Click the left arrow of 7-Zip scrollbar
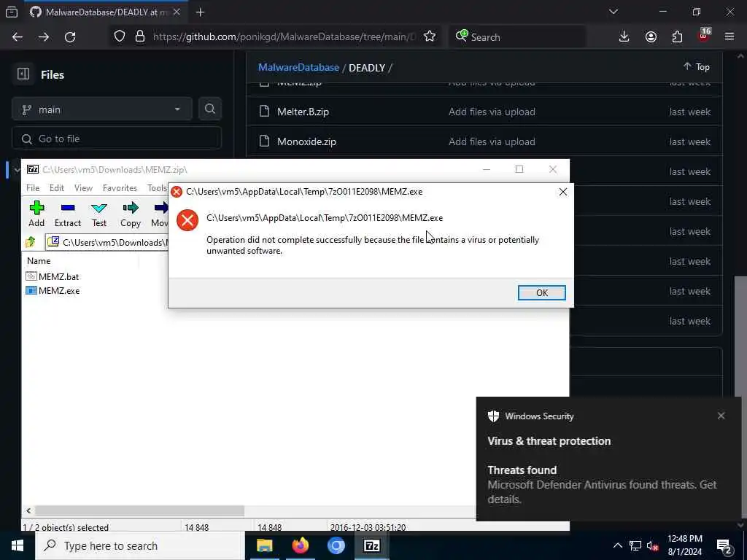The width and height of the screenshot is (747, 560). pos(28,510)
